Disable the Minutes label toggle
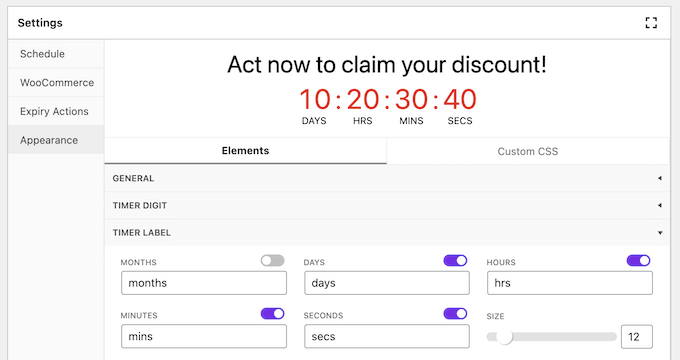 [272, 314]
